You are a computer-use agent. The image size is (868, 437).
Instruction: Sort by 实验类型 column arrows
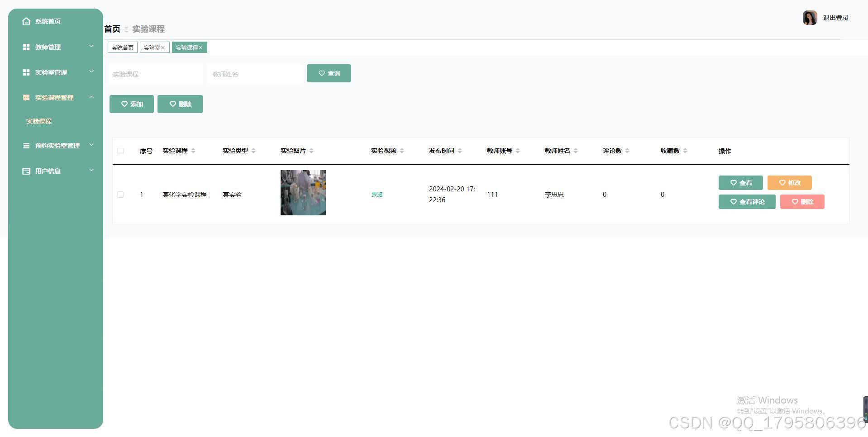(253, 151)
